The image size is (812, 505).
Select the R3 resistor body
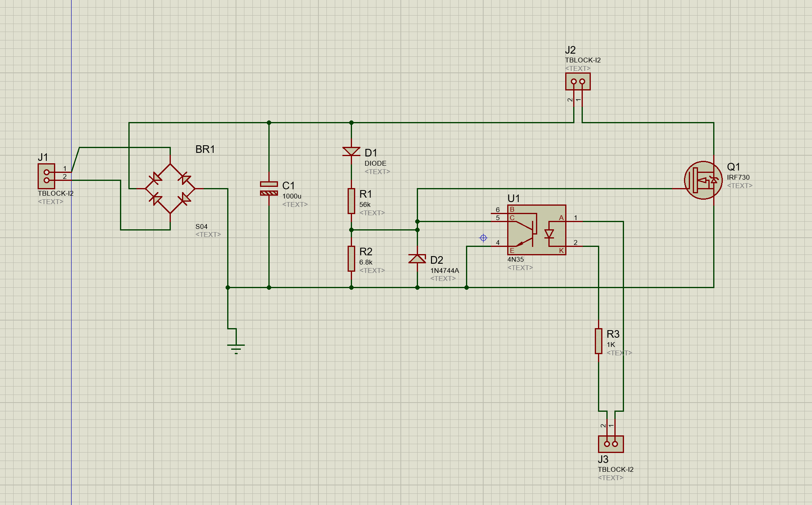click(x=598, y=341)
